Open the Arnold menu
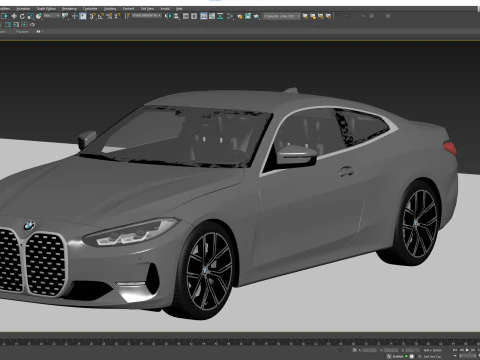 pyautogui.click(x=165, y=9)
